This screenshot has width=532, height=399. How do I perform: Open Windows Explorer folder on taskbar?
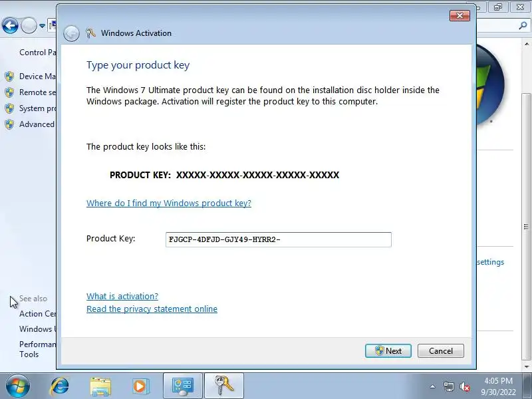(100, 386)
